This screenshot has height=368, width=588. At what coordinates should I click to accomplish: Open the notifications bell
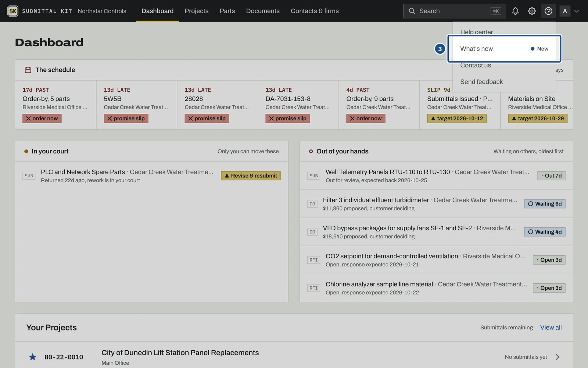pos(515,11)
